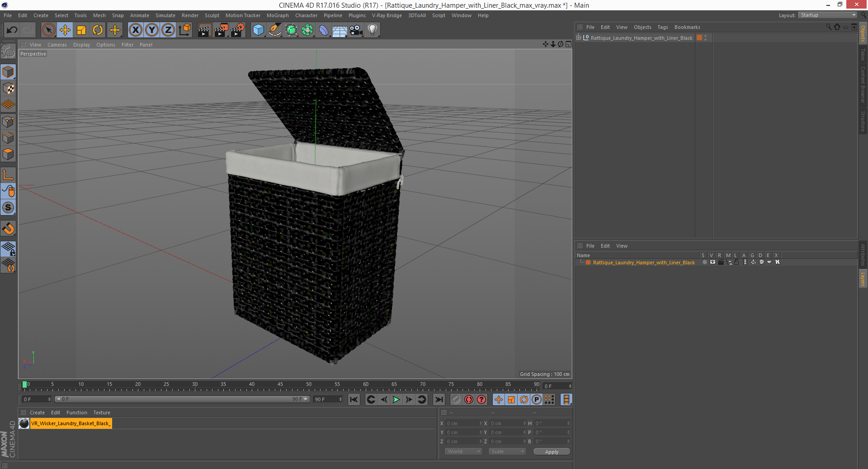The width and height of the screenshot is (868, 469).
Task: Open viewport Cameras menu
Action: coord(57,45)
